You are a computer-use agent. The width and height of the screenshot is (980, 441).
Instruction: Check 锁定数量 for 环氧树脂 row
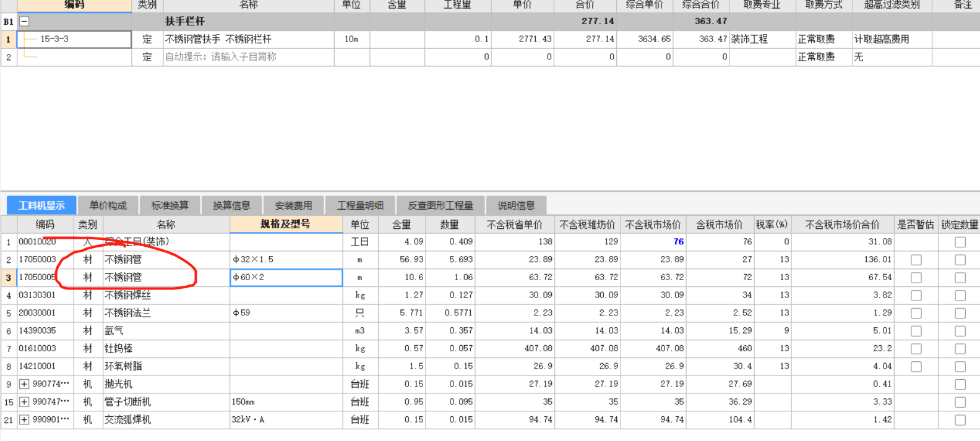pyautogui.click(x=960, y=367)
